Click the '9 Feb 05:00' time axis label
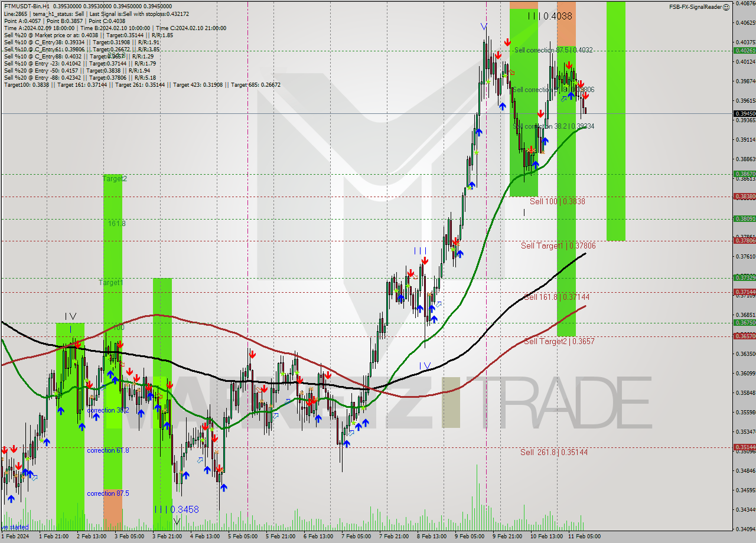The height and width of the screenshot is (543, 756). 469,537
